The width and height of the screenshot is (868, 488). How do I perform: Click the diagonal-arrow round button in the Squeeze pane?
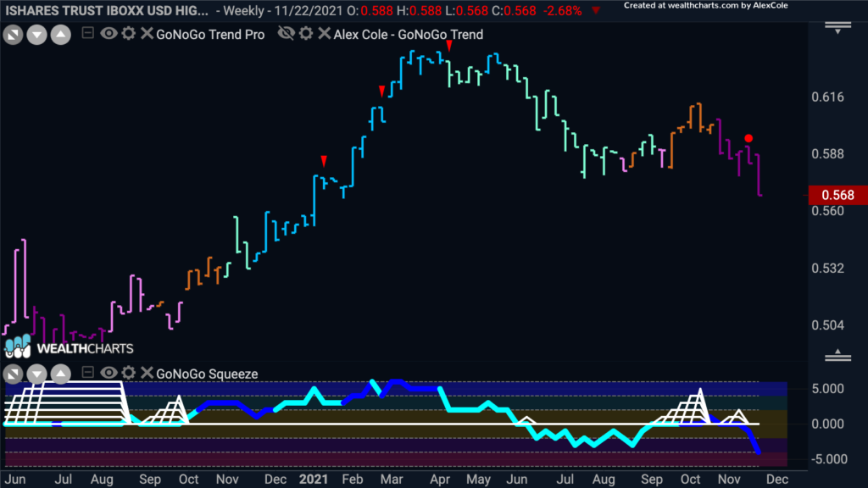point(14,374)
